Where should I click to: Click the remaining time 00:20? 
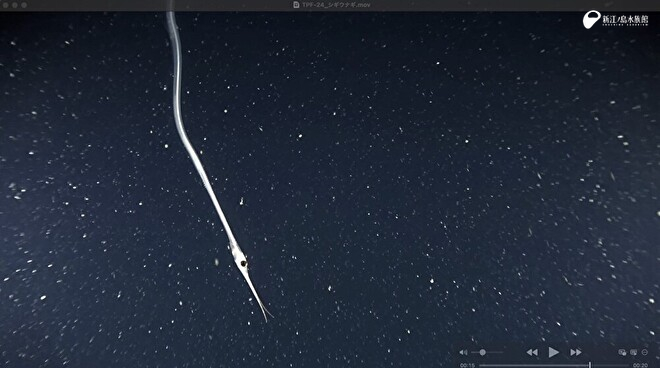(640, 365)
